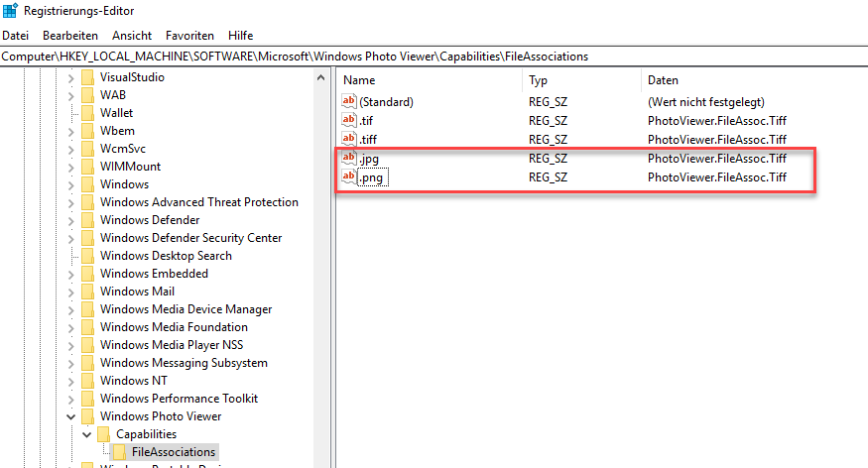The image size is (868, 468).
Task: Select the .png value name
Action: [x=372, y=177]
